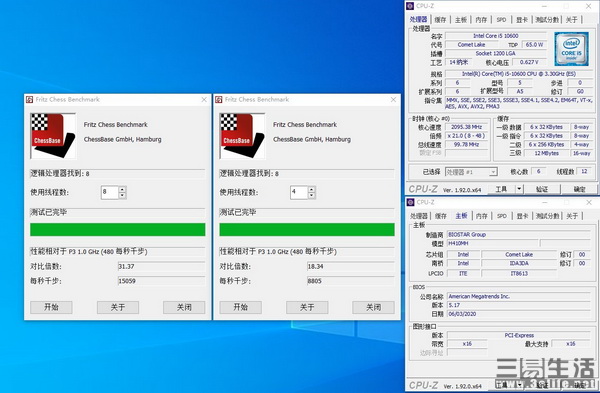600x393 pixels.
Task: Open the 显卡 tab in the top CPU-Z window
Action: tap(522, 20)
